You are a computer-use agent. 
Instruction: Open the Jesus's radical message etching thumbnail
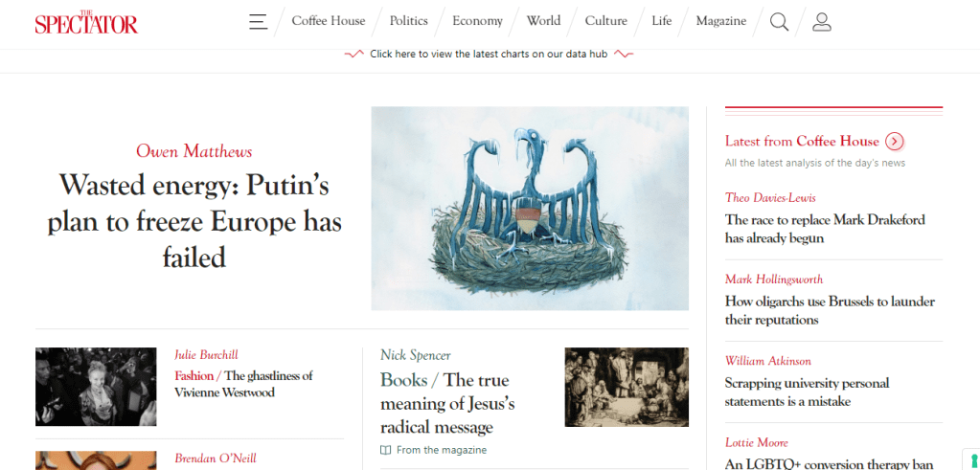click(x=627, y=387)
